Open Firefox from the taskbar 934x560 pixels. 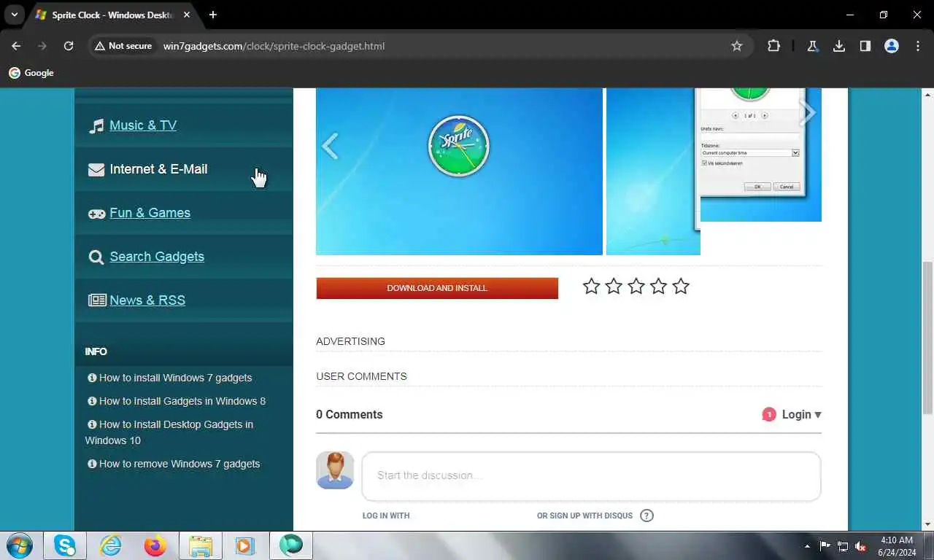click(155, 545)
